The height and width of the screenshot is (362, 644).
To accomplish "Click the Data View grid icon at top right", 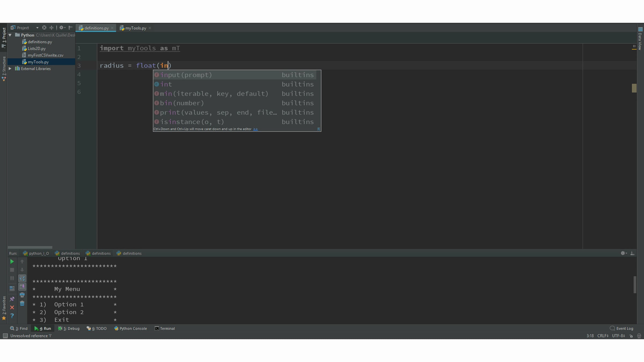I will coord(640,29).
